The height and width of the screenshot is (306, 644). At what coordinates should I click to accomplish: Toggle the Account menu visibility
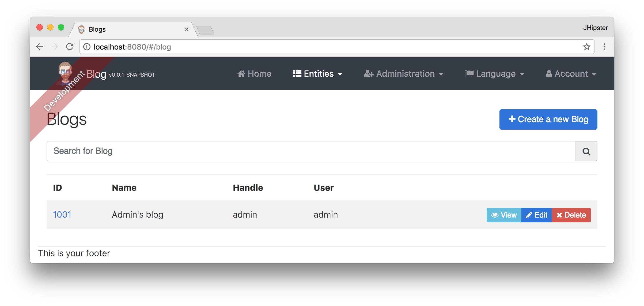[571, 74]
